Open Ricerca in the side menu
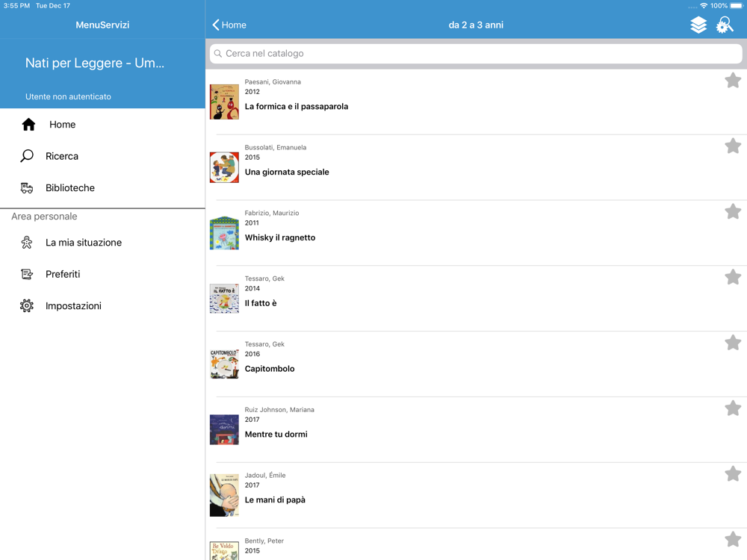 pos(102,156)
